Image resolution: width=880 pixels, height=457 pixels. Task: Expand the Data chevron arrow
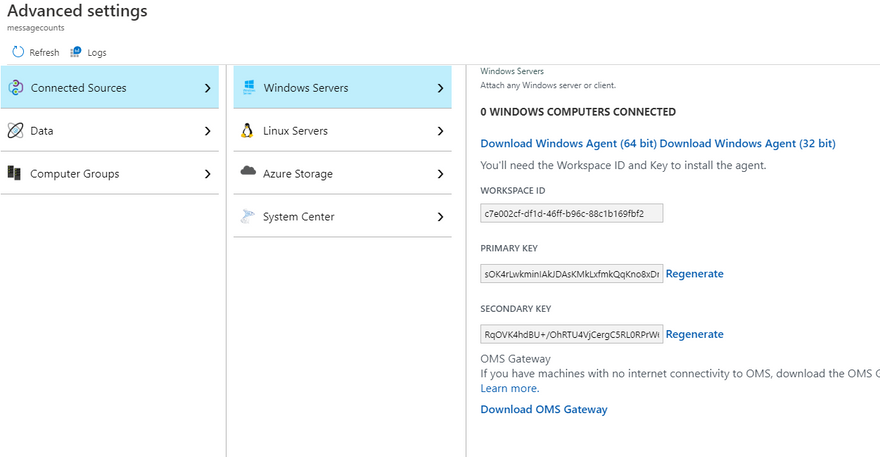click(x=208, y=131)
